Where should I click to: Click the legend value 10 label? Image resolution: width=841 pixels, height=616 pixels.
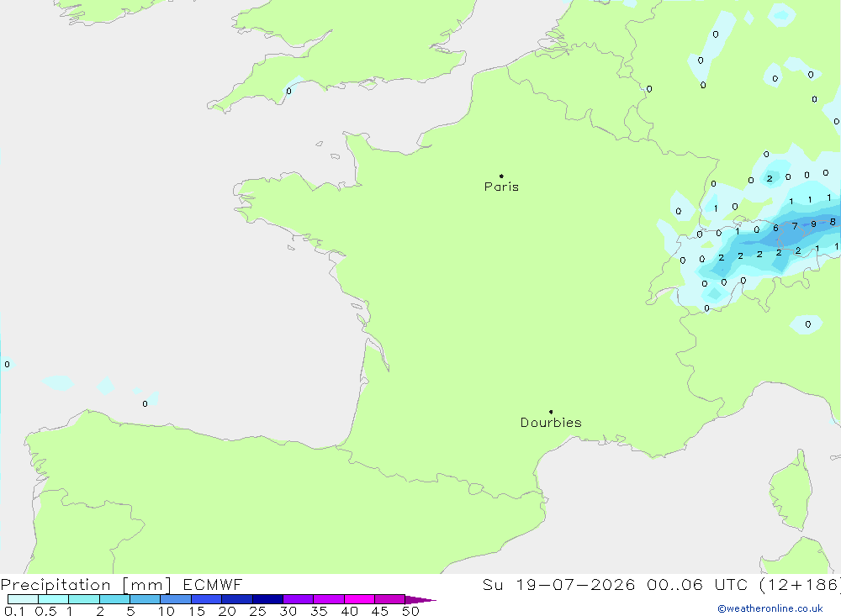pos(166,611)
